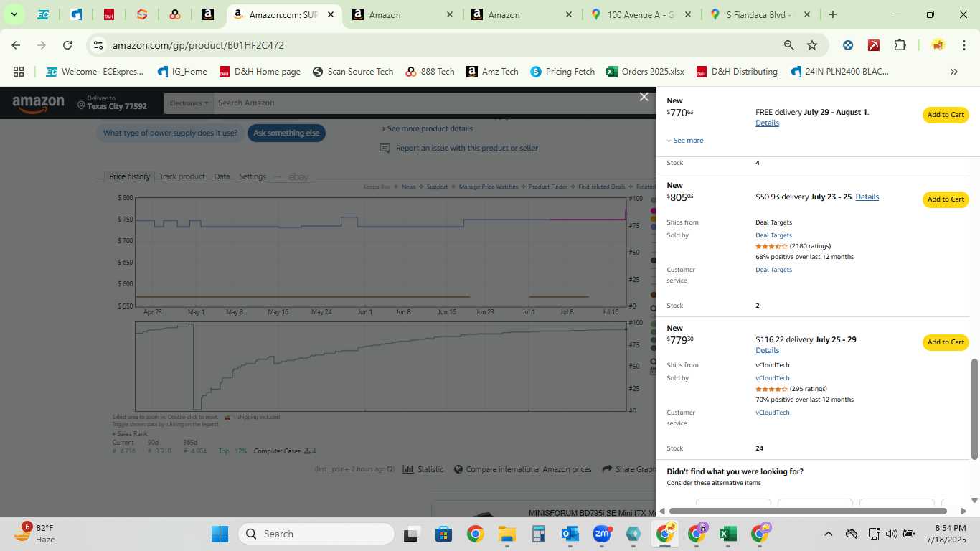Image resolution: width=980 pixels, height=551 pixels.
Task: Open the red arrow extension icon
Action: pyautogui.click(x=874, y=45)
